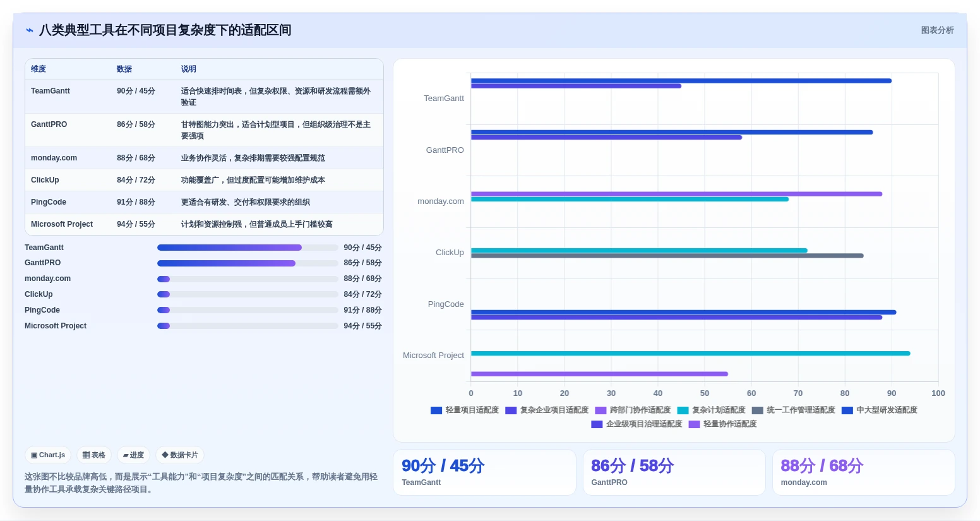This screenshot has height=521, width=980.
Task: Select the 表格 tag chip
Action: tap(94, 455)
